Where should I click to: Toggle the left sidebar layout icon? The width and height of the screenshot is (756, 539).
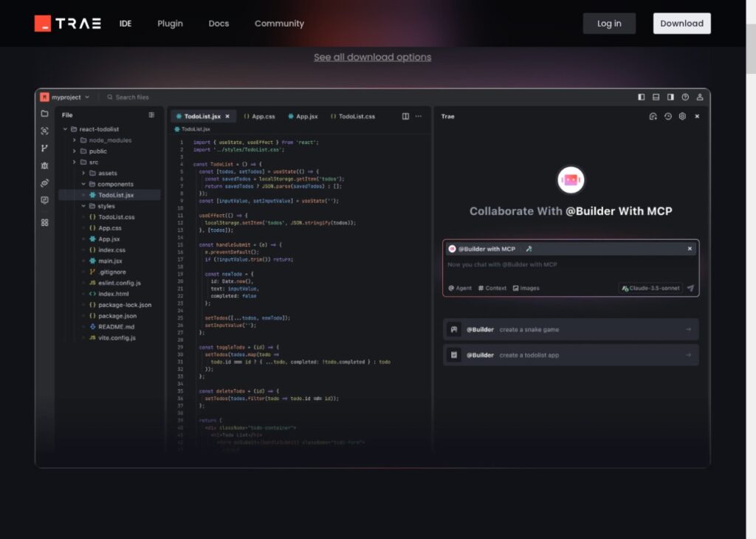(x=641, y=97)
